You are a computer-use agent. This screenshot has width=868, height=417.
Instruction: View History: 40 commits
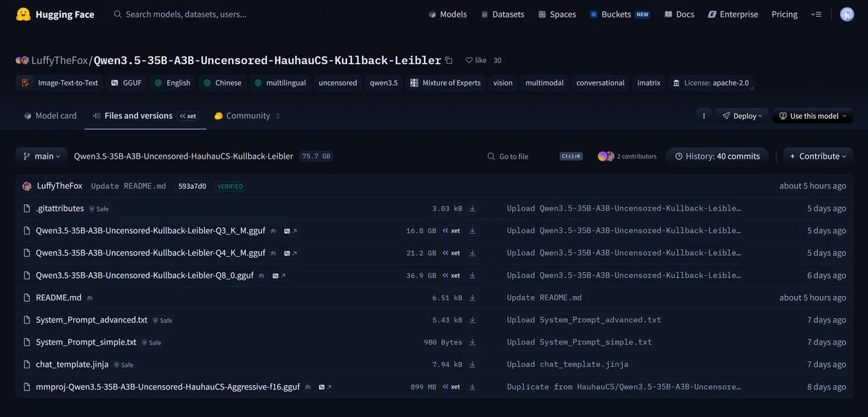(718, 156)
